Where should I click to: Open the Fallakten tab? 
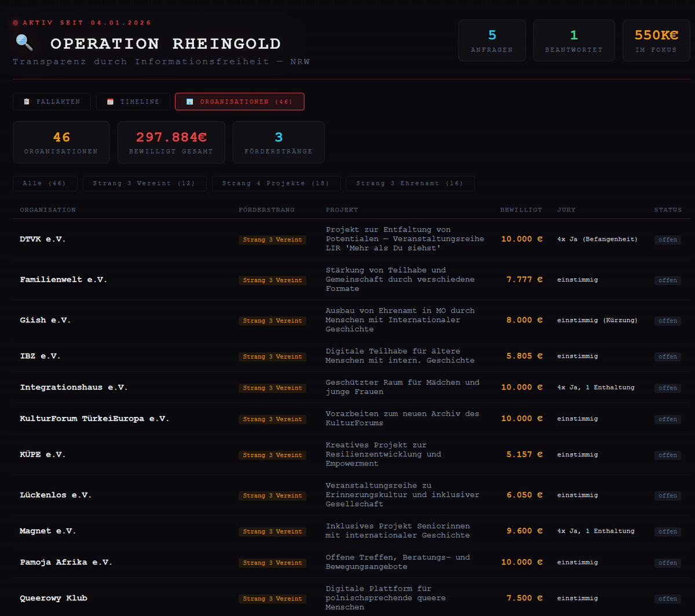pyautogui.click(x=52, y=101)
